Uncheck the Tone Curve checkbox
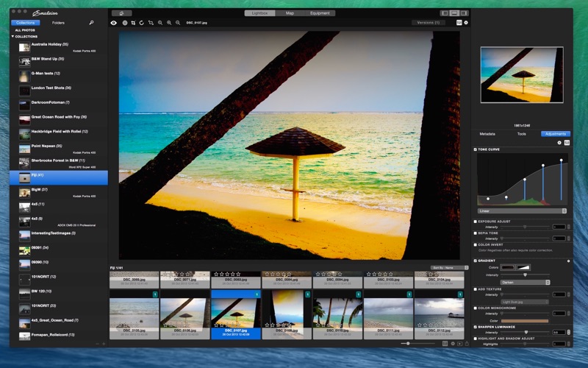 pos(476,149)
